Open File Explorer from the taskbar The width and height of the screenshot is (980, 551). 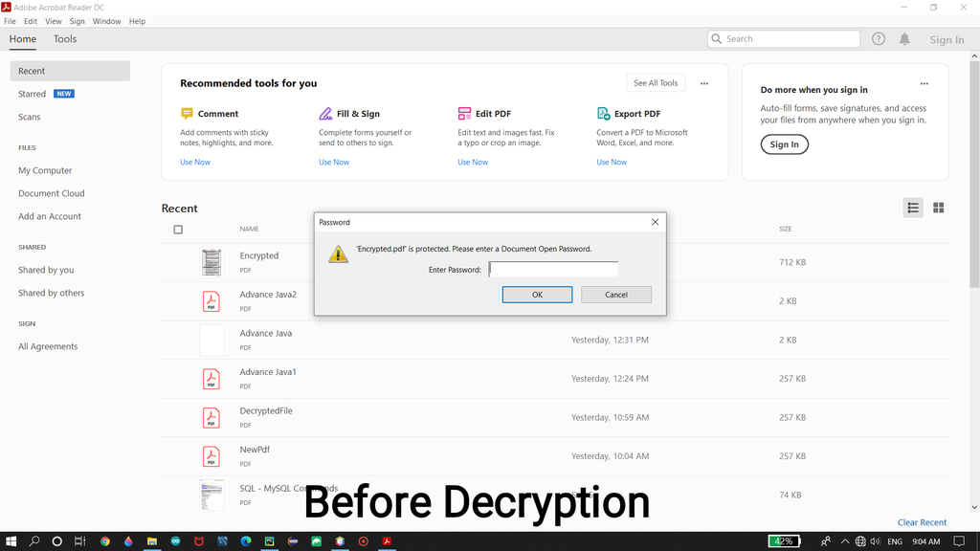click(x=152, y=541)
